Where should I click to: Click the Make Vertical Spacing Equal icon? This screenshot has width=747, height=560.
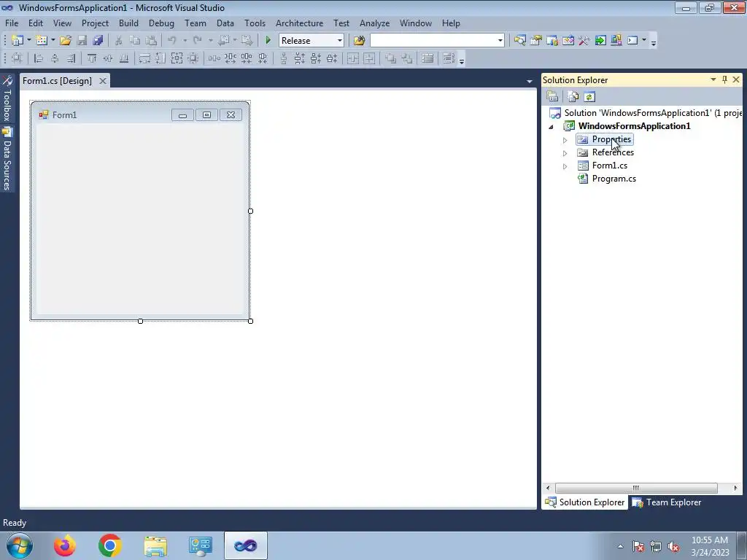point(284,58)
